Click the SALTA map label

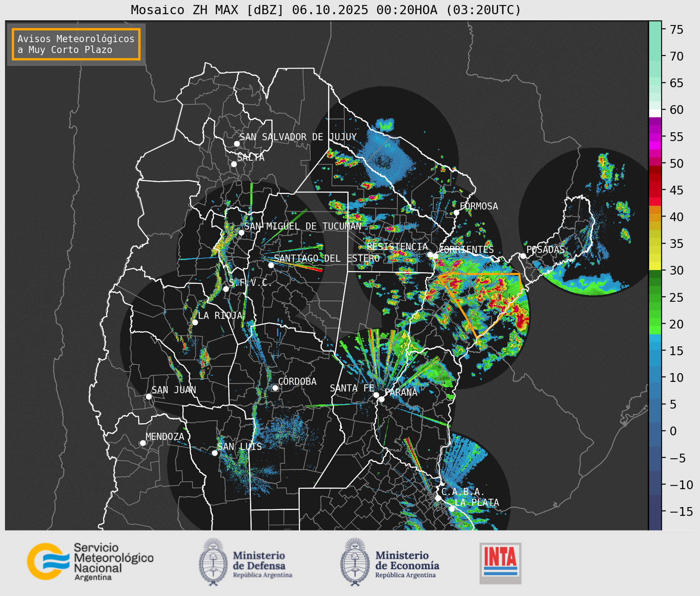click(251, 157)
